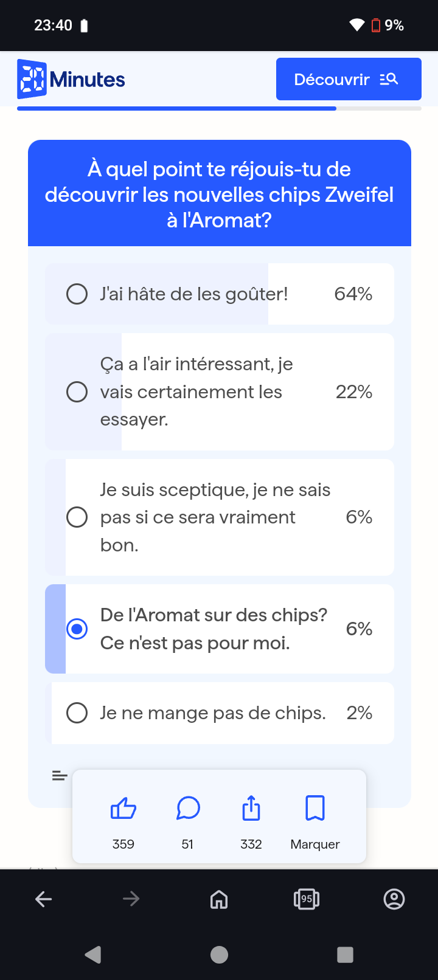Select "J'ai hâte de les goûter!" radio
Viewport: 438px width, 980px height.
pos(77,294)
